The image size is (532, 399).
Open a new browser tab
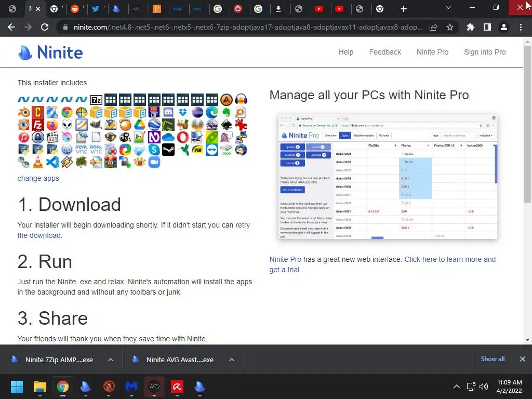(x=403, y=9)
